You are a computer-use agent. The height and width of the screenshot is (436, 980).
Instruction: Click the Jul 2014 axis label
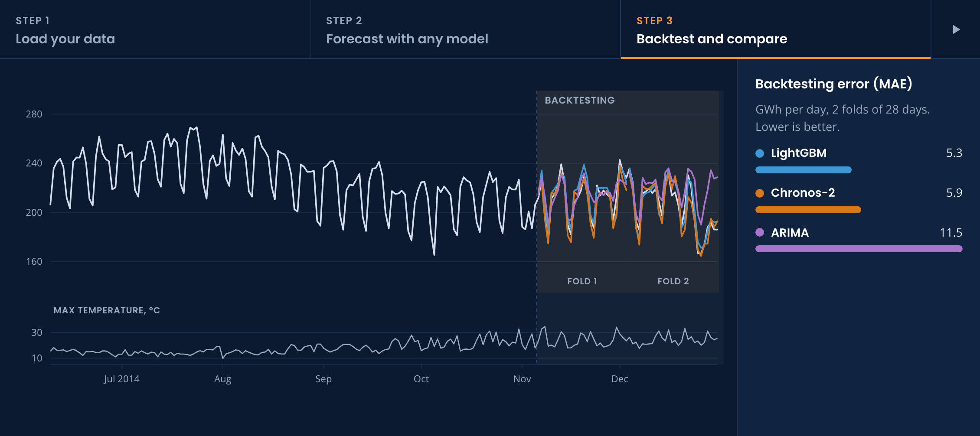point(121,379)
